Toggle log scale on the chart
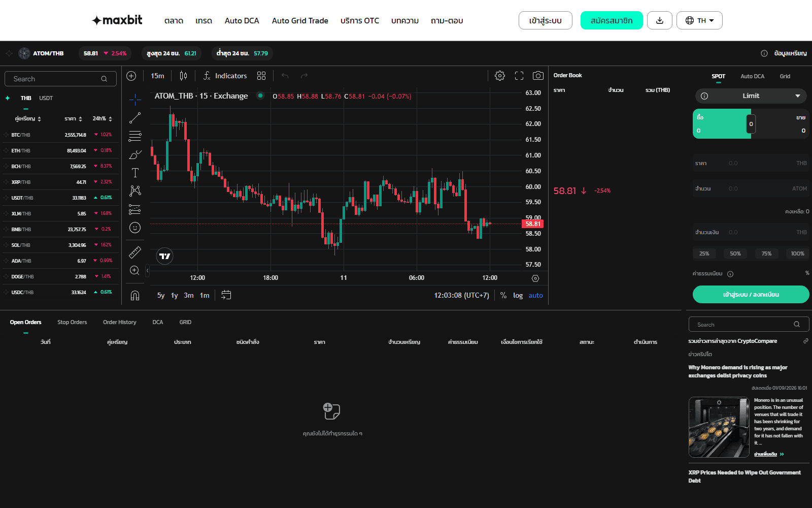The image size is (812, 508). [x=518, y=295]
